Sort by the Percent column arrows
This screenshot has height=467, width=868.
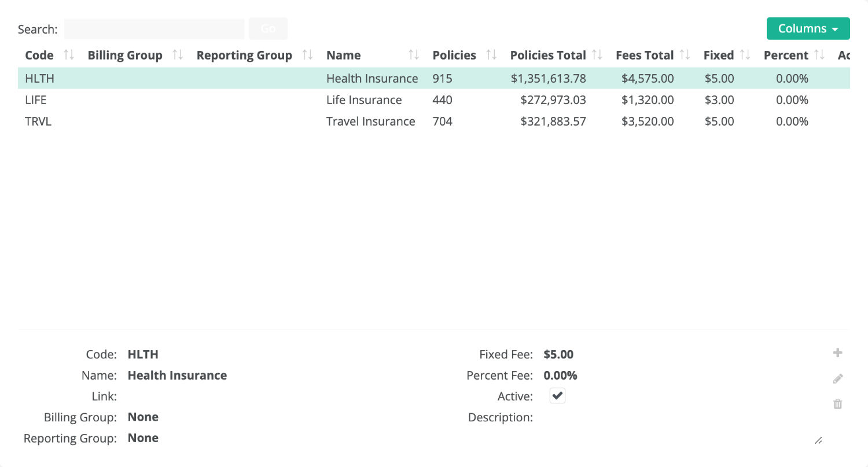(x=819, y=55)
